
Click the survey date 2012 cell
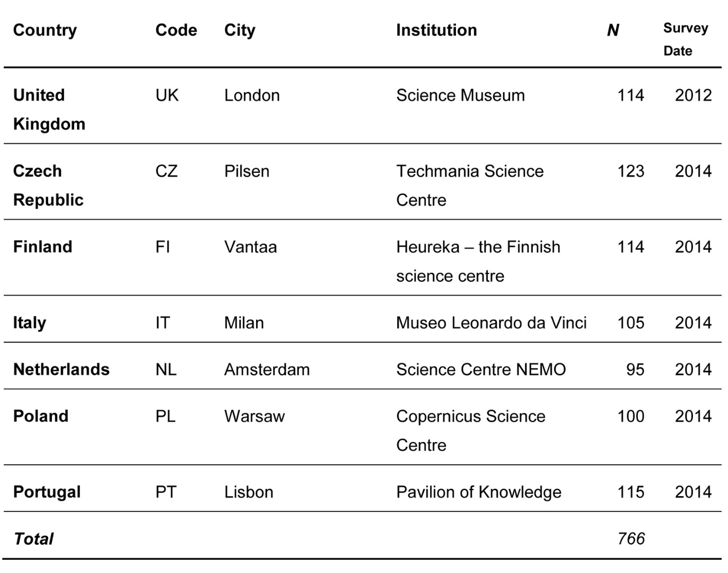pos(693,95)
